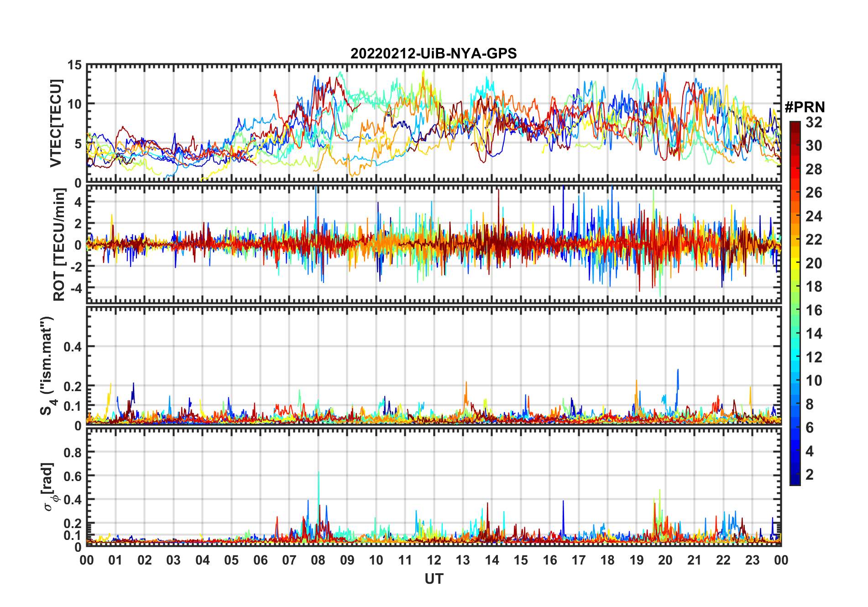This screenshot has width=868, height=607.
Task: Click the PRN colorbar strip
Action: 795,303
